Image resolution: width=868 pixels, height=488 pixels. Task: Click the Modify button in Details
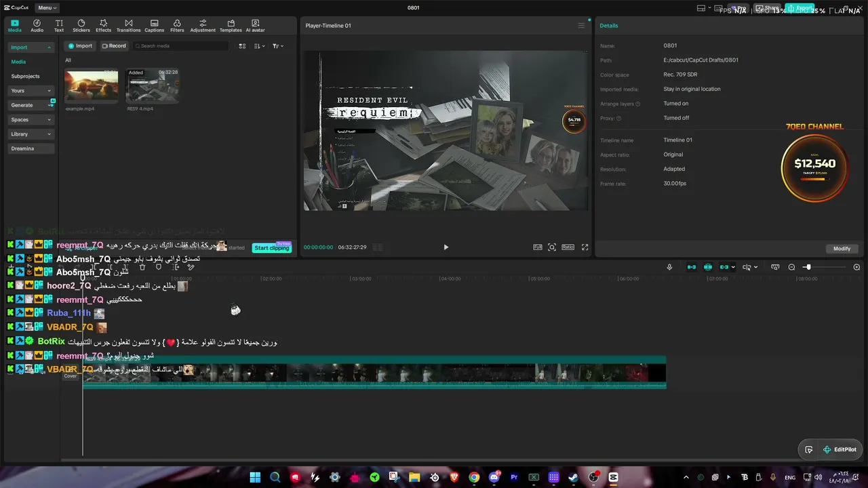(842, 249)
